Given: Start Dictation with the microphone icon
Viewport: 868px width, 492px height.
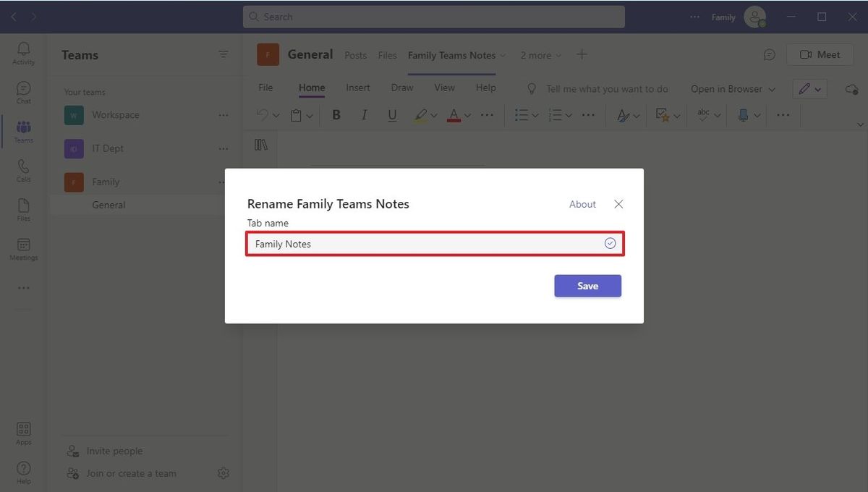Looking at the screenshot, I should coord(745,114).
